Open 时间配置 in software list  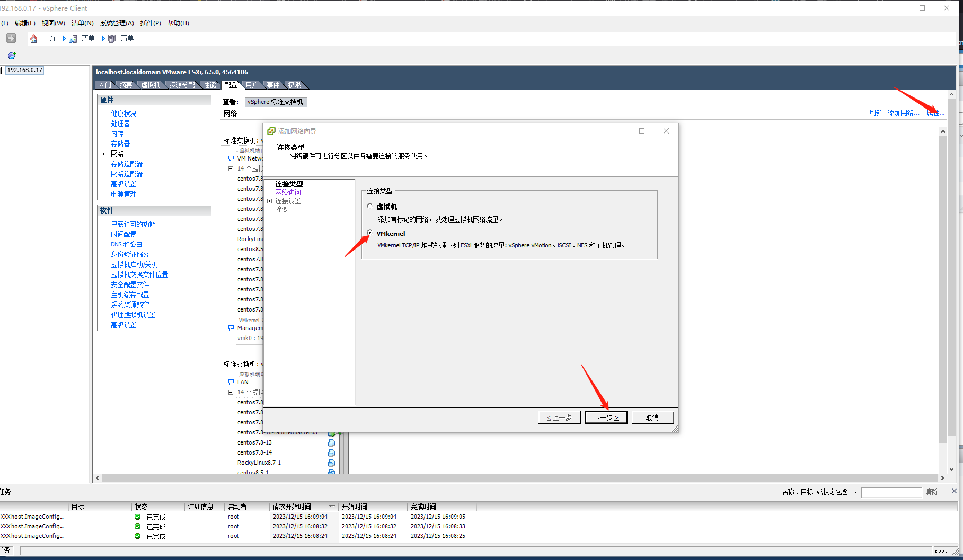coord(123,234)
